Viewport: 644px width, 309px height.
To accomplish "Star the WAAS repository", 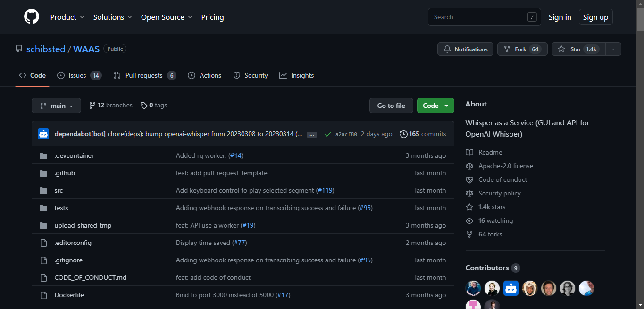I will (579, 49).
